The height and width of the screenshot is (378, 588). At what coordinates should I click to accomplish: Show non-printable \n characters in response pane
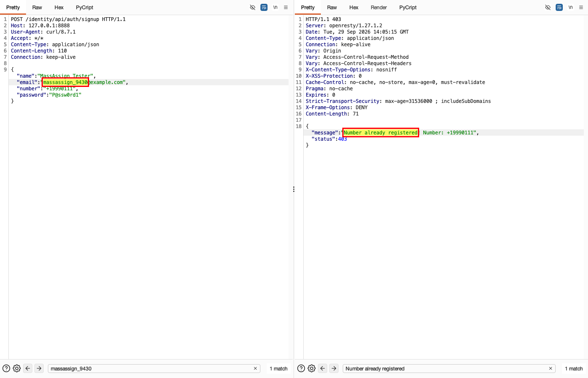pos(570,8)
